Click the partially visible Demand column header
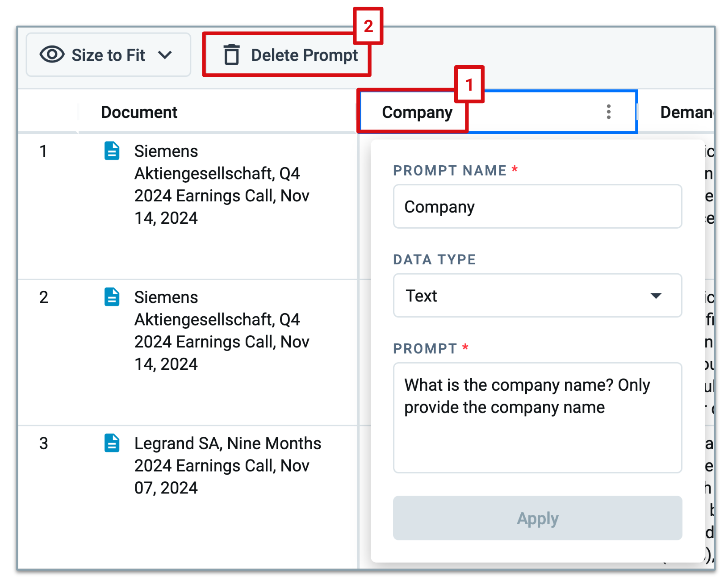The width and height of the screenshot is (728, 585). point(686,112)
